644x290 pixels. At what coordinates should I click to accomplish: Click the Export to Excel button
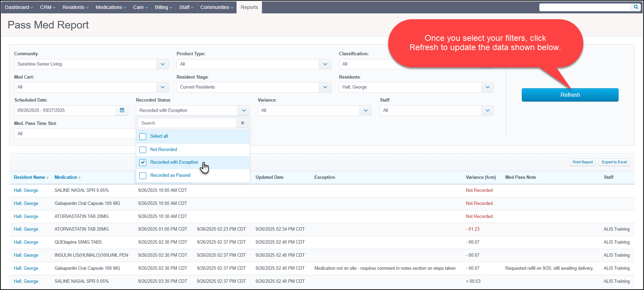pos(614,162)
